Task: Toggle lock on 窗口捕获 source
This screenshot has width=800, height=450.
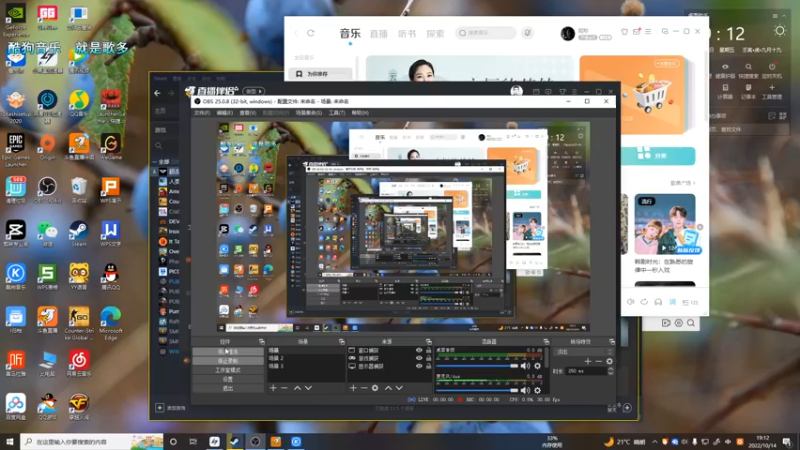Action: pyautogui.click(x=428, y=351)
